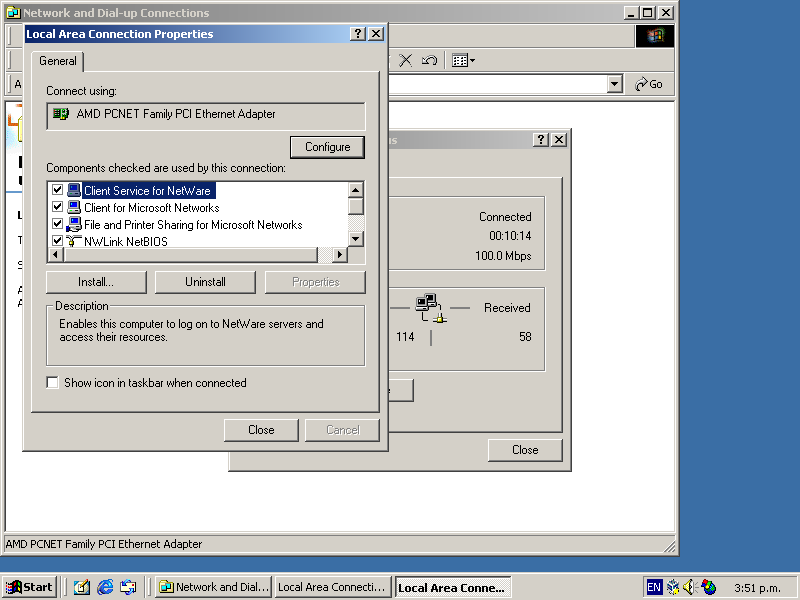Switch to Network and Dial... taskbar button
The width and height of the screenshot is (800, 600).
pos(214,587)
